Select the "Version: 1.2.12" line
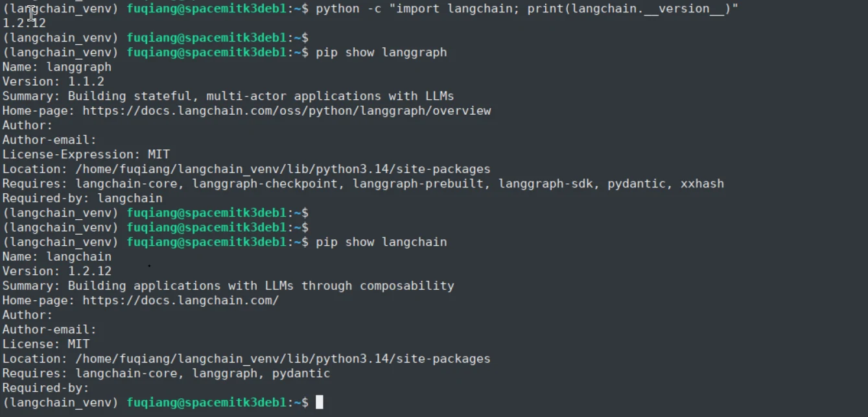The width and height of the screenshot is (868, 417). [x=57, y=271]
